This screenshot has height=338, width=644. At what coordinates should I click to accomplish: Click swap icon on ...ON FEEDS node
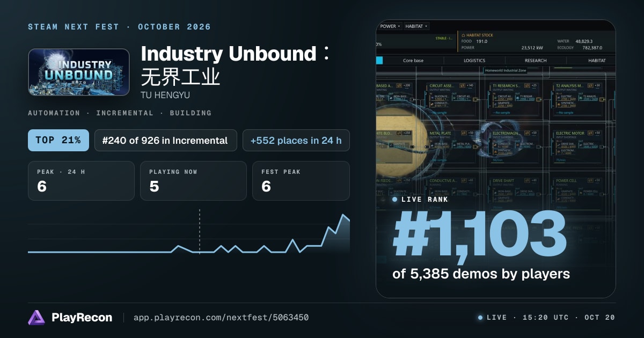tap(399, 180)
